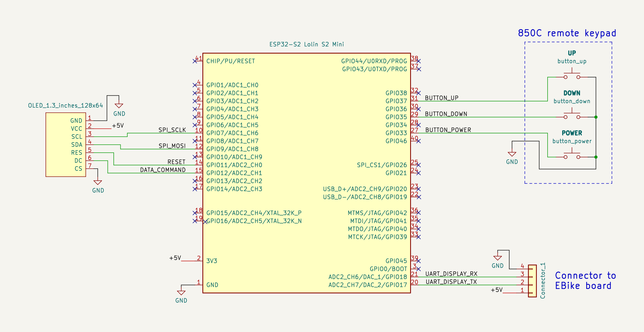Click the no-connect X at GPIO0/BOOT pin 3
644x332 pixels.
pos(418,269)
